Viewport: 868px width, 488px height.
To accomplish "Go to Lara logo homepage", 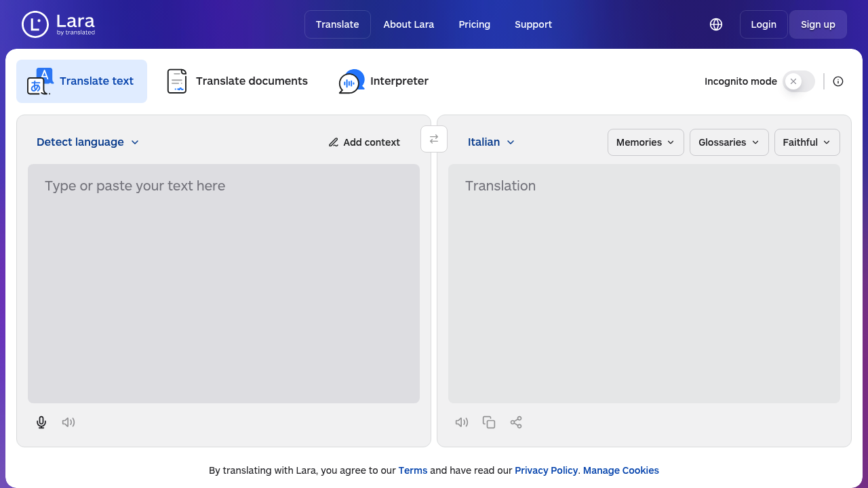I will (58, 24).
